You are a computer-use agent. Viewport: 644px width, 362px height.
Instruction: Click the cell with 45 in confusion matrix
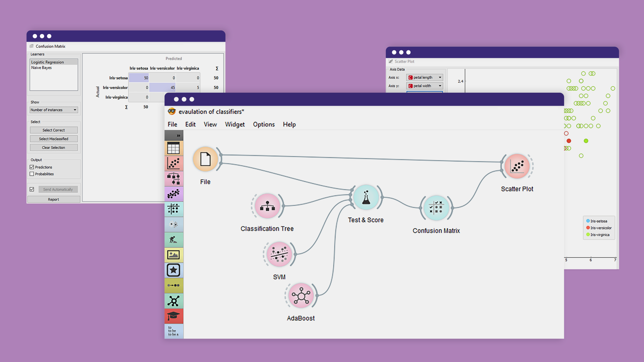tap(162, 87)
